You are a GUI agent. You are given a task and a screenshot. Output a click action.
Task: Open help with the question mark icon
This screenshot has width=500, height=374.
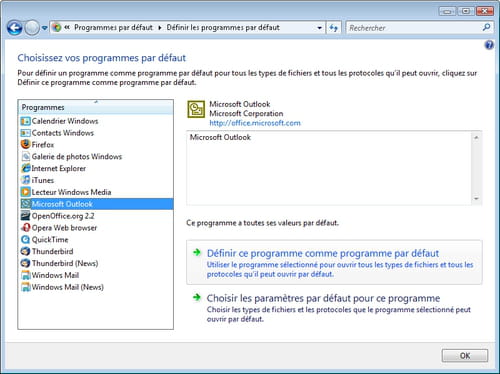coord(489,45)
